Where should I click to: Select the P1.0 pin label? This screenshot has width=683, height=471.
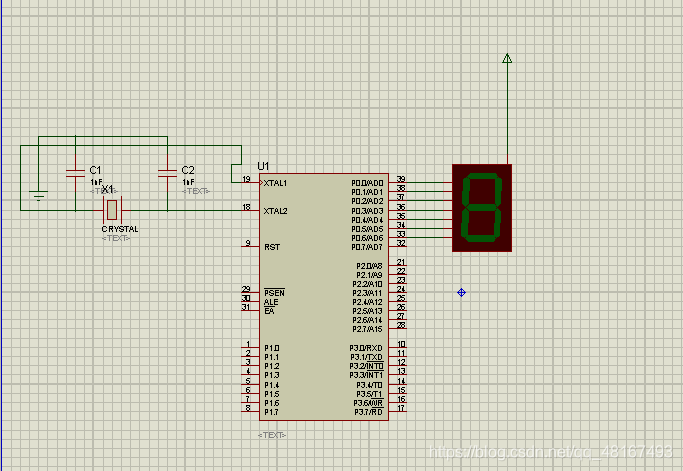272,348
